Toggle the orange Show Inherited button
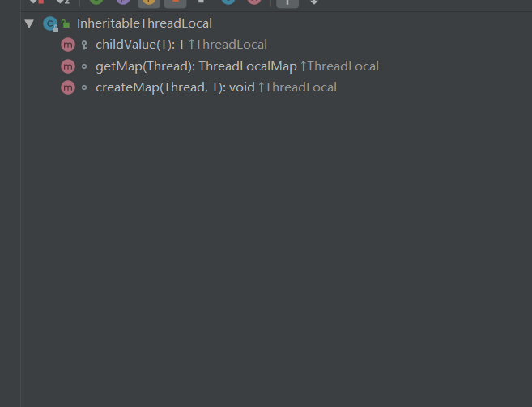The width and height of the screenshot is (532, 407). click(176, 2)
